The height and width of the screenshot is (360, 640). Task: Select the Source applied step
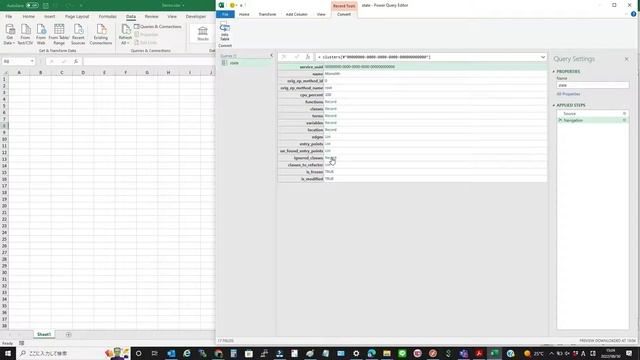[x=570, y=113]
